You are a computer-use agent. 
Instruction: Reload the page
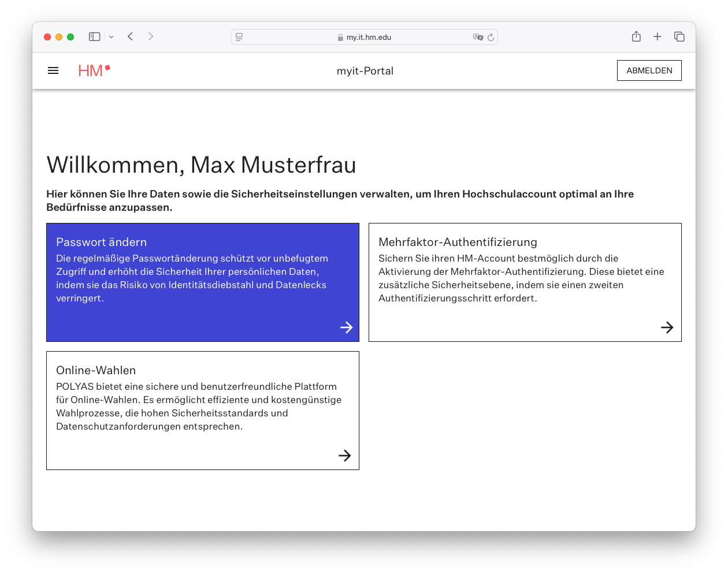pos(491,38)
